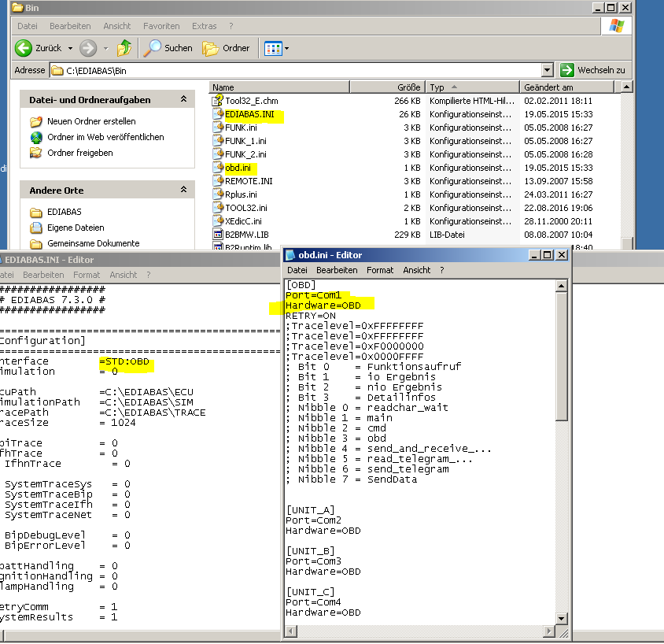Viewport: 664px width, 644px height.
Task: Open the Gemeinsame Dokumente link
Action: [93, 243]
